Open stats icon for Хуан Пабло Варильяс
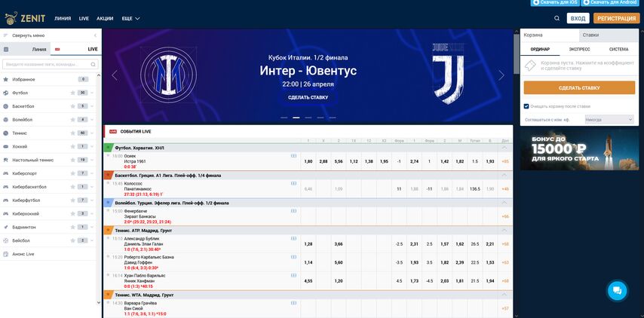644x318 pixels. (x=293, y=275)
